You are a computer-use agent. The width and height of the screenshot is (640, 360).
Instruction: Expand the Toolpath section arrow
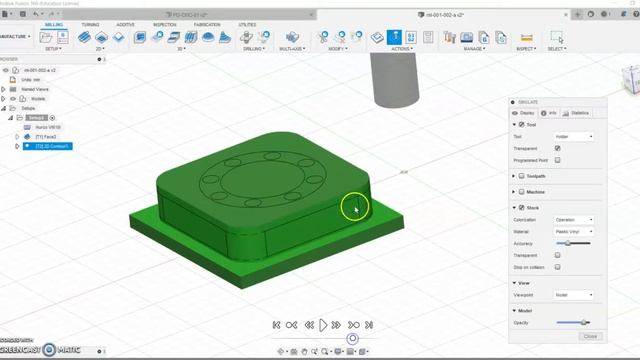click(514, 176)
